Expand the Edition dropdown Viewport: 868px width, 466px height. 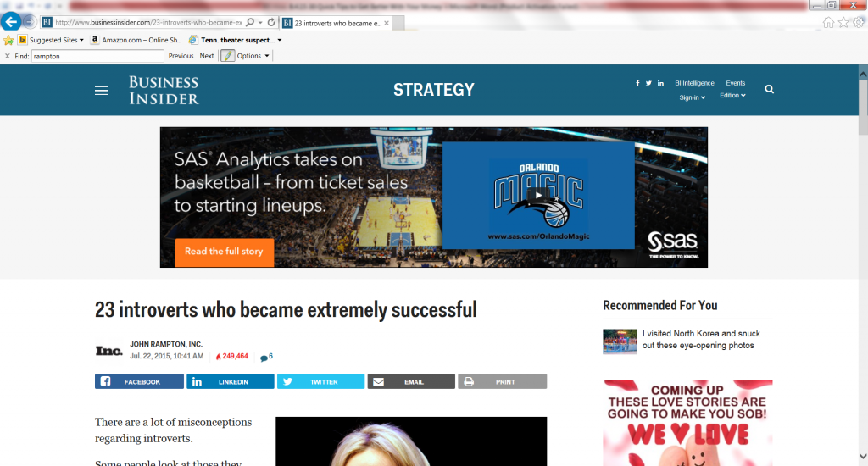[732, 95]
